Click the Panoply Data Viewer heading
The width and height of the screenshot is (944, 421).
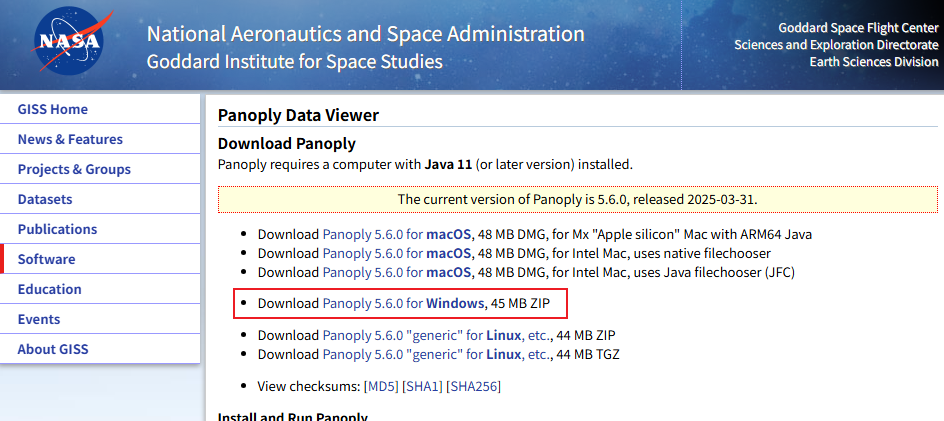point(299,115)
